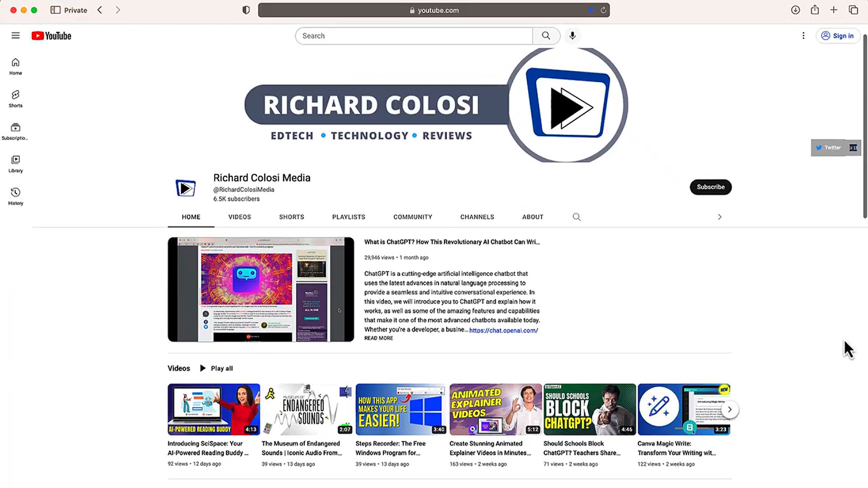Screen dimensions: 868x488
Task: Expand description with READ MORE
Action: [378, 338]
